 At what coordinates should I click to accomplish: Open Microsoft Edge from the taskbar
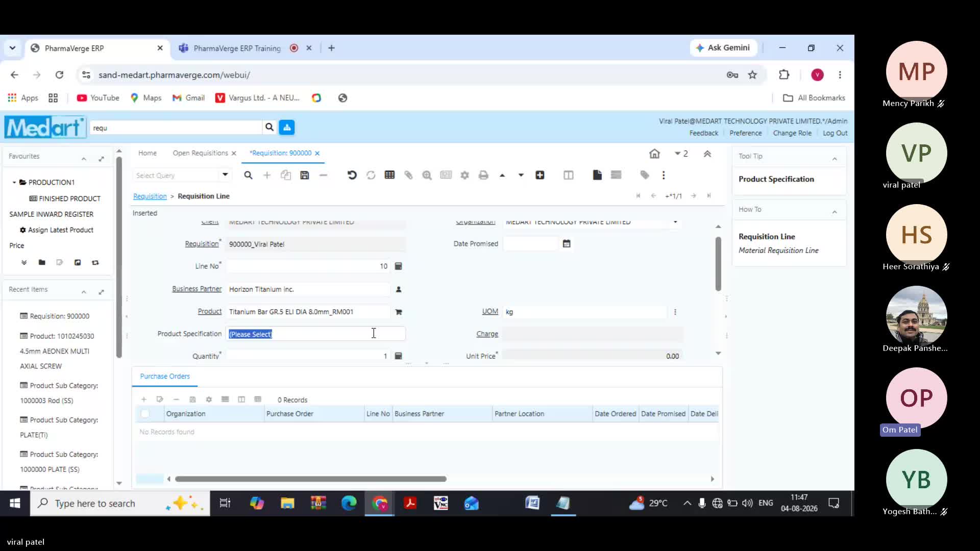coord(349,504)
